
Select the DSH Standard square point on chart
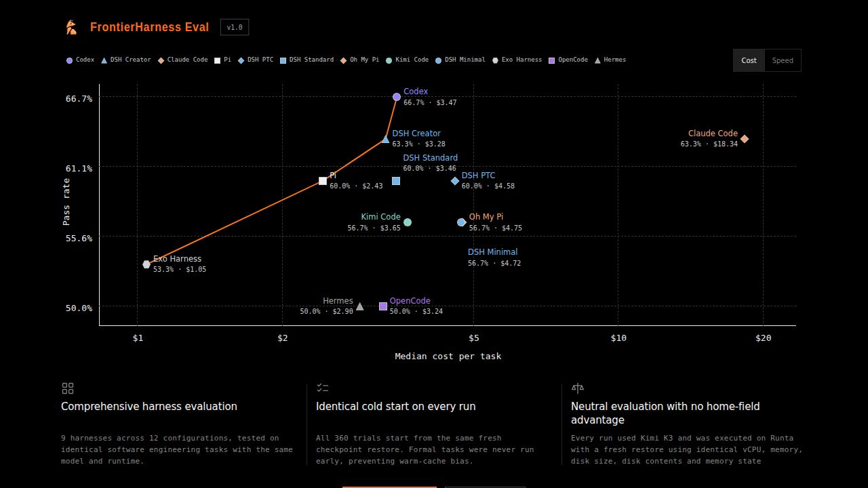pyautogui.click(x=396, y=181)
